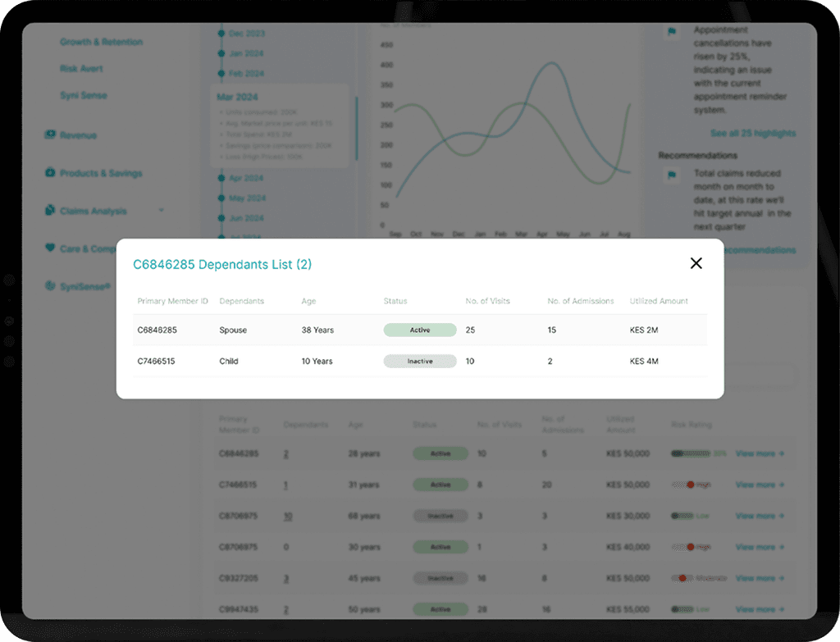Close the Dependants List dialog
840x642 pixels.
coord(696,263)
